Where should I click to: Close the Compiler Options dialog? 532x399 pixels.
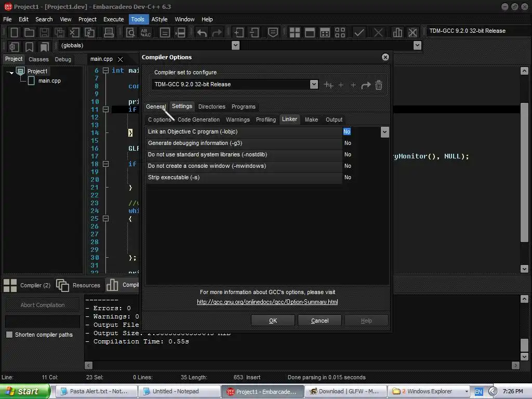[x=385, y=57]
